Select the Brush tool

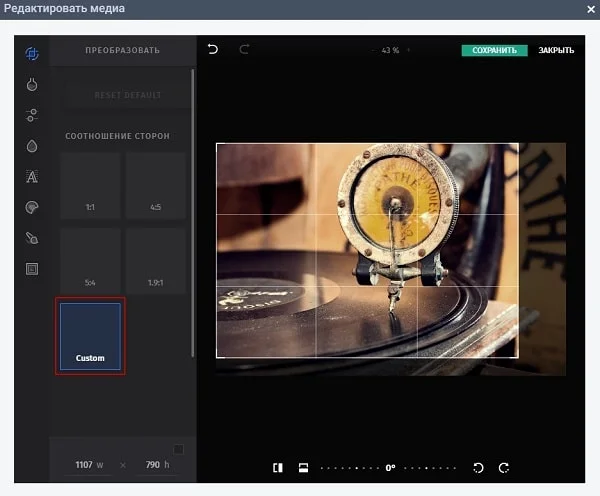(32, 239)
